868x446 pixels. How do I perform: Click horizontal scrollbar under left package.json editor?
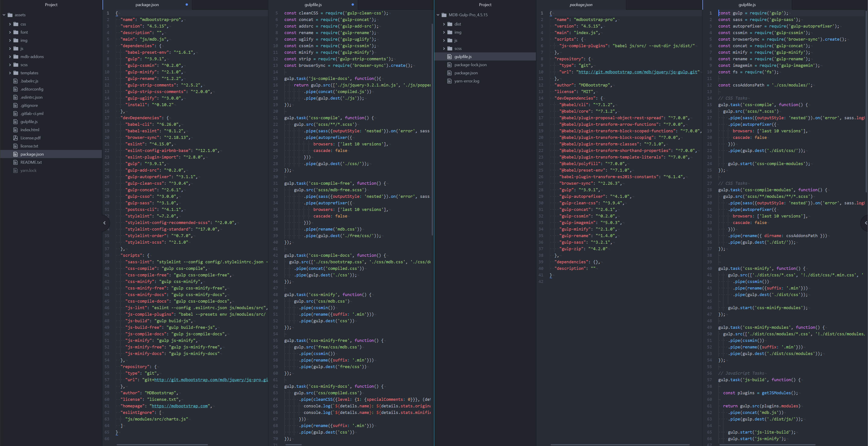pyautogui.click(x=162, y=445)
